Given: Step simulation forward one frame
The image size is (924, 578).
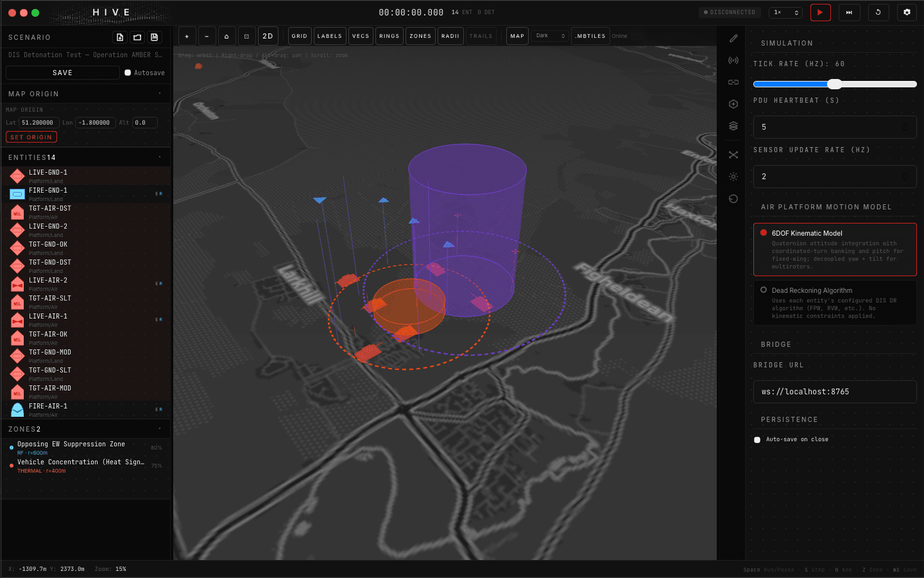Looking at the screenshot, I should pos(849,12).
